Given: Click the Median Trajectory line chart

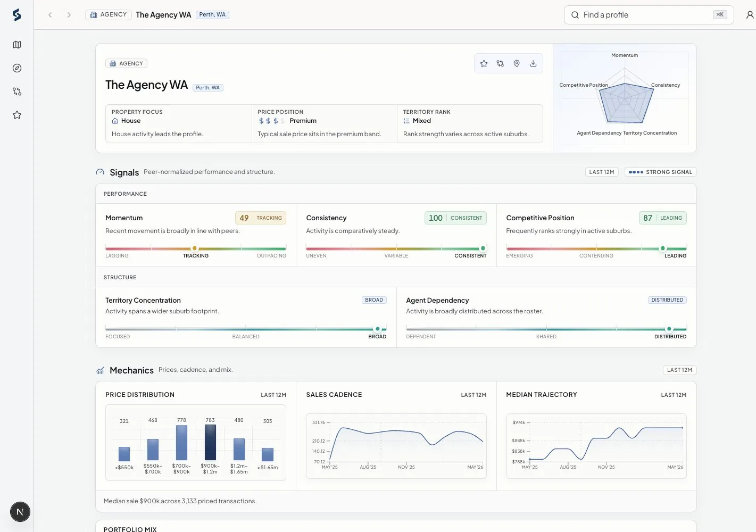Looking at the screenshot, I should (x=596, y=446).
